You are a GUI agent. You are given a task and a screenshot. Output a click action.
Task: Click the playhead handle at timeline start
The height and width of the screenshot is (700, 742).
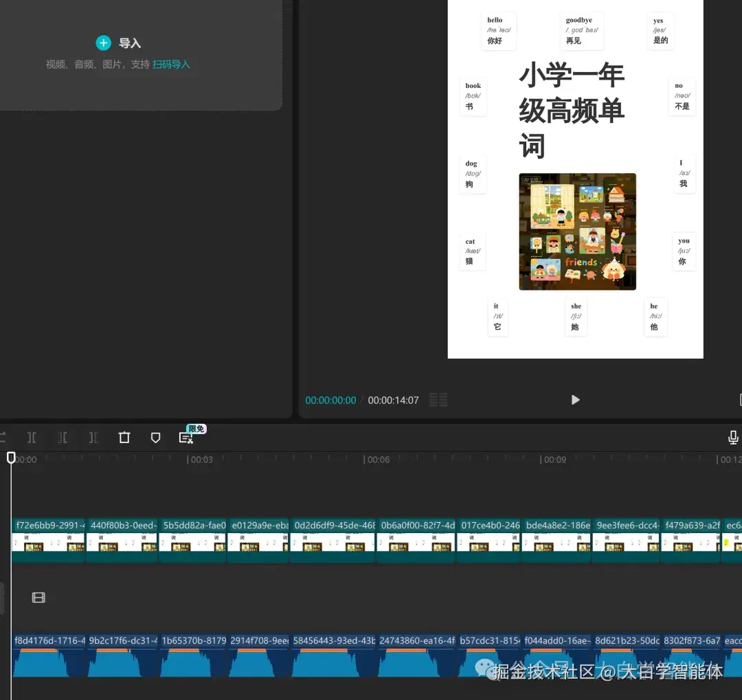point(11,458)
